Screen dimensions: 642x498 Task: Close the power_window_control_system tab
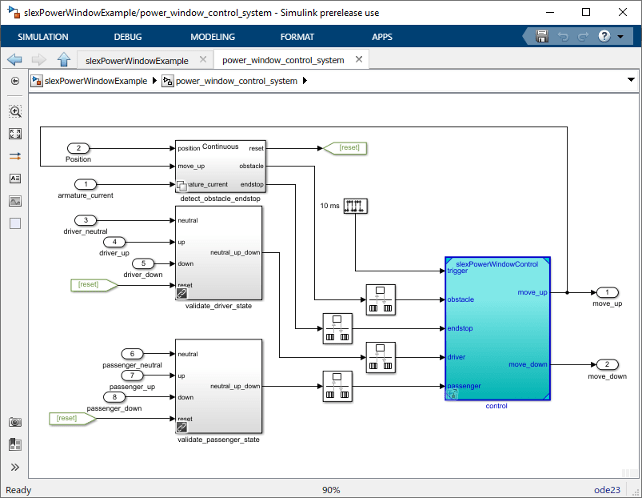pyautogui.click(x=359, y=59)
